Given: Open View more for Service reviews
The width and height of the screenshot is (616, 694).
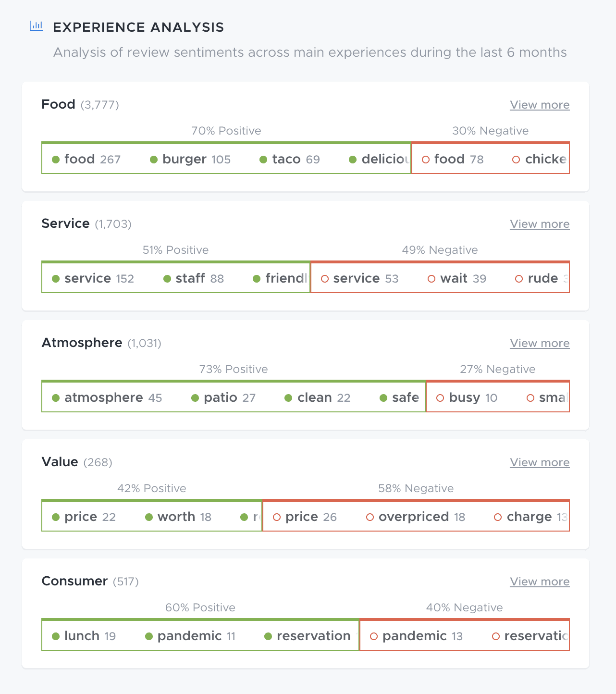Looking at the screenshot, I should (539, 224).
